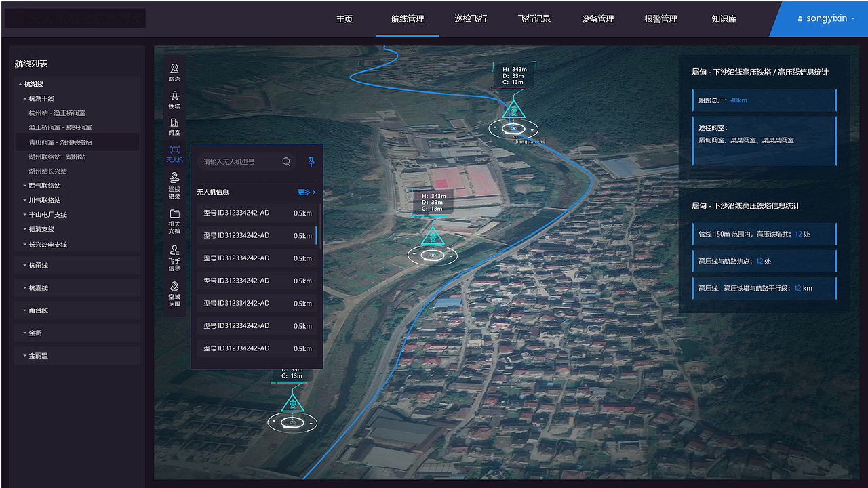Open the 飞手信息 pilot info tool
This screenshot has width=868, height=488.
pos(174,258)
